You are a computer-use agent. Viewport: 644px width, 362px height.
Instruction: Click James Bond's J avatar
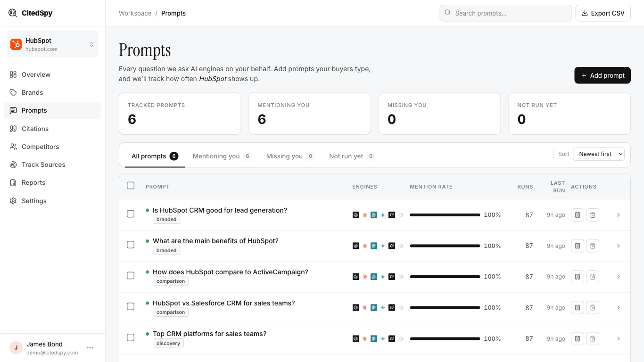pos(16,348)
